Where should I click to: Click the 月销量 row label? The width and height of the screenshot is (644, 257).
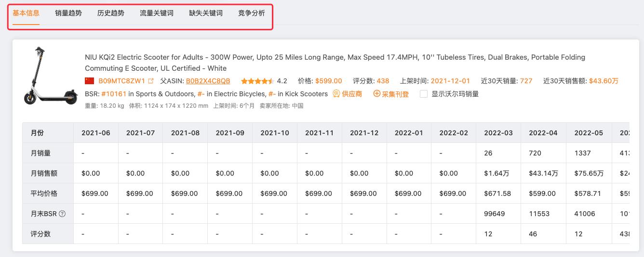(x=40, y=153)
